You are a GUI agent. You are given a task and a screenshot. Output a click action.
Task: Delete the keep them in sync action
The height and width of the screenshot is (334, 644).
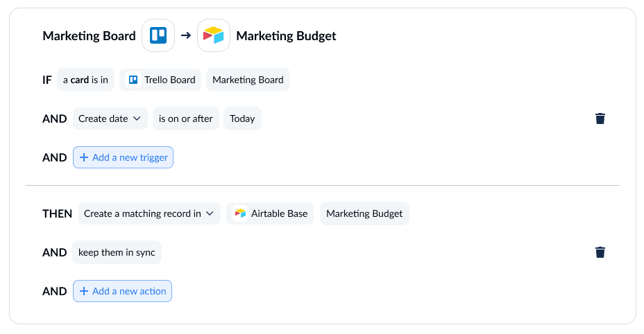click(600, 252)
